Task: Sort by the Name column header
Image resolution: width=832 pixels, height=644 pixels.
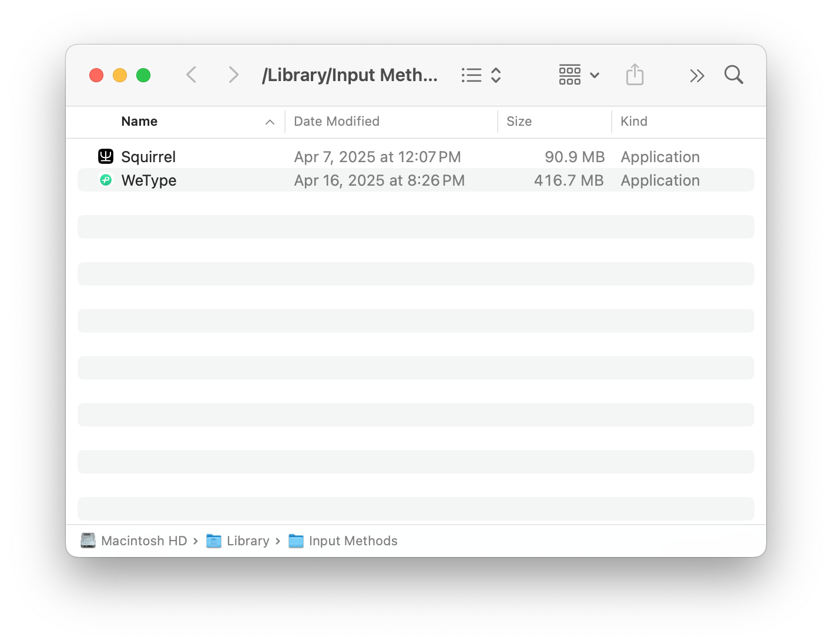Action: click(139, 121)
